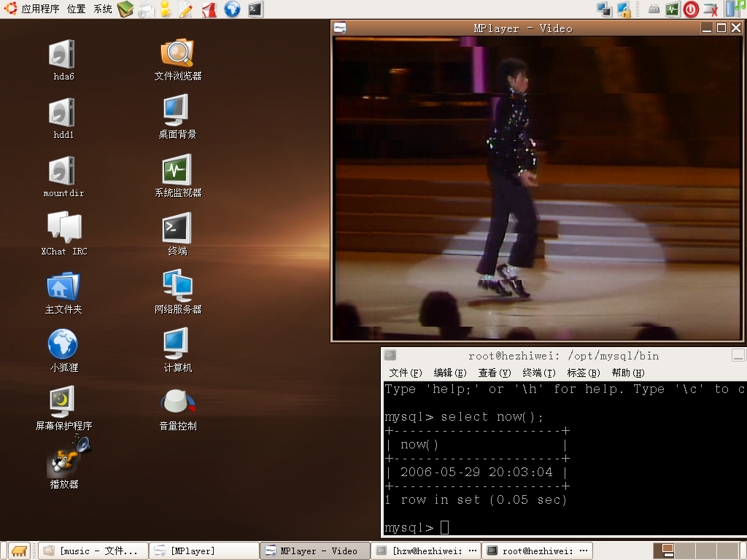Switch to the [MPlayer] taskbar entry
Screen dimensions: 747x560
click(x=204, y=551)
